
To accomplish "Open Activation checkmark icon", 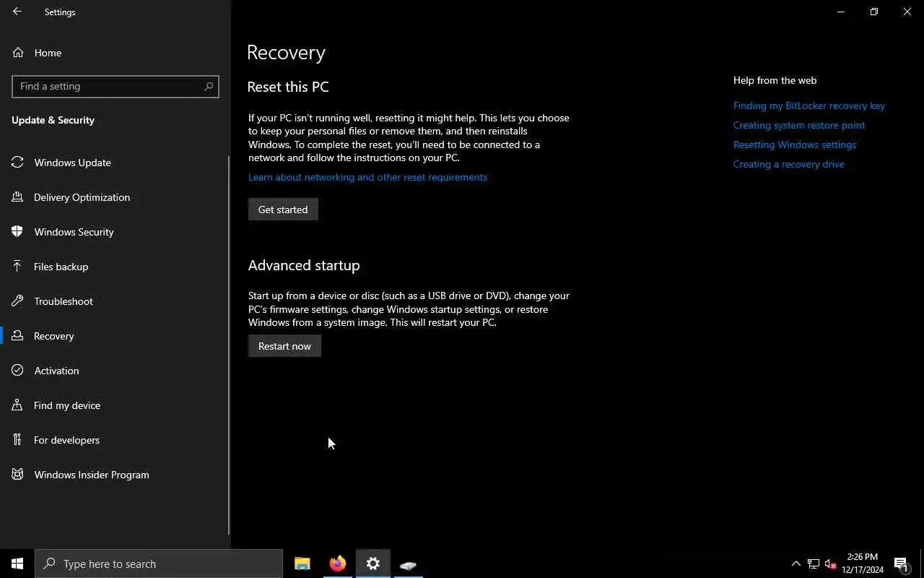I will tap(17, 371).
